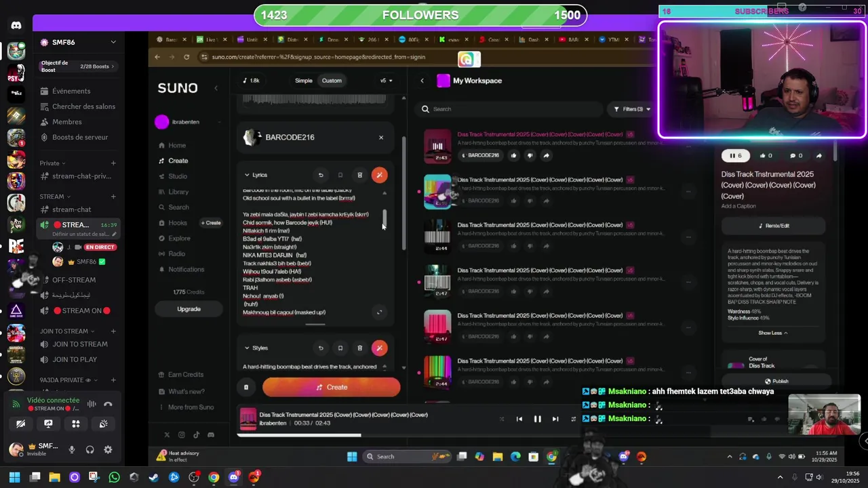868x488 pixels.
Task: Collapse the Styles section
Action: click(x=256, y=348)
